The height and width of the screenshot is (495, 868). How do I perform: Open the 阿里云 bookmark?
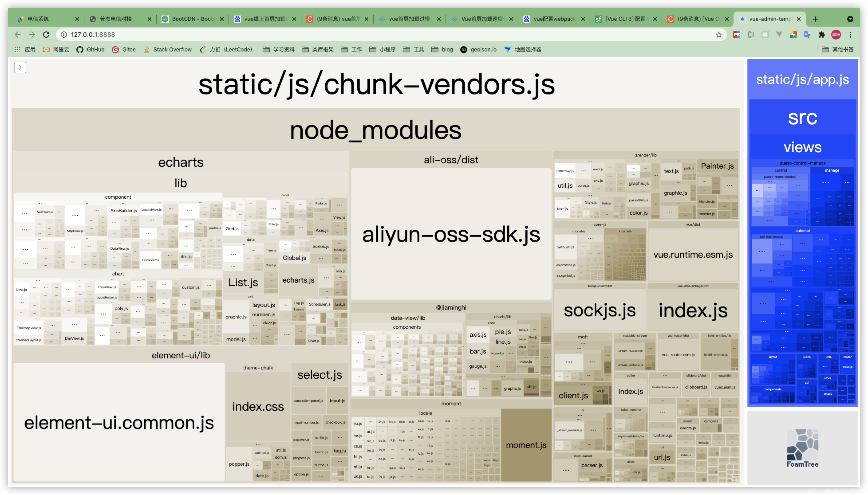click(x=56, y=50)
